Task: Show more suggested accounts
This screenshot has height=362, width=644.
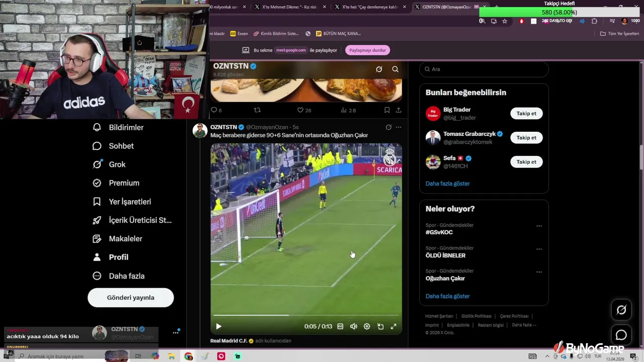Action: 448,184
